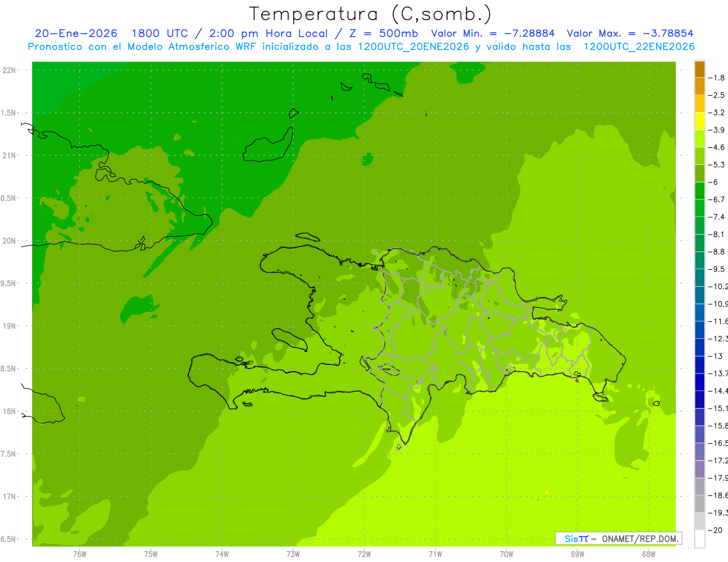Image resolution: width=728 pixels, height=562 pixels.
Task: Pick the orange swatch above the -1.8 label
Action: tap(699, 69)
